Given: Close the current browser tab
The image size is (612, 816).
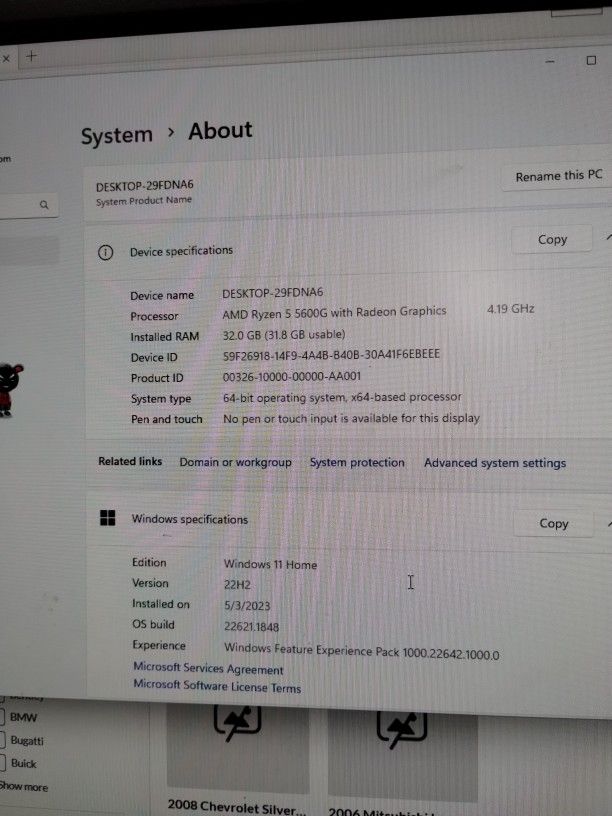Looking at the screenshot, I should (x=6, y=58).
